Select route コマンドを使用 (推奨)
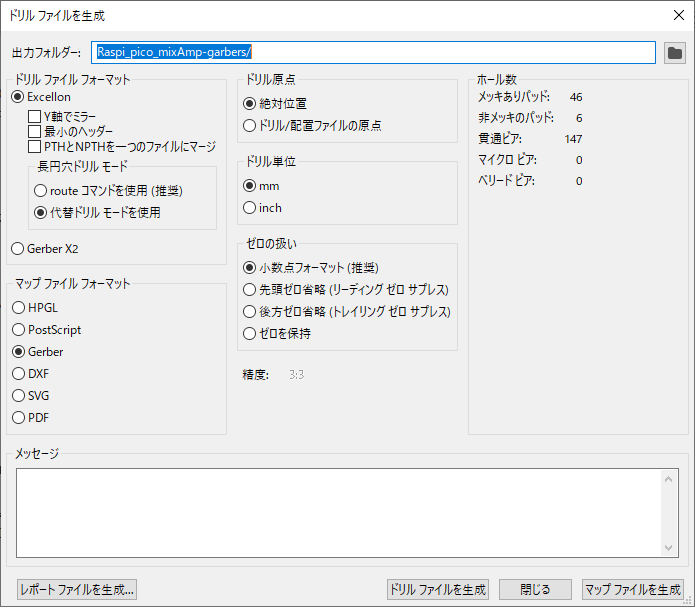This screenshot has height=607, width=695. pyautogui.click(x=108, y=191)
